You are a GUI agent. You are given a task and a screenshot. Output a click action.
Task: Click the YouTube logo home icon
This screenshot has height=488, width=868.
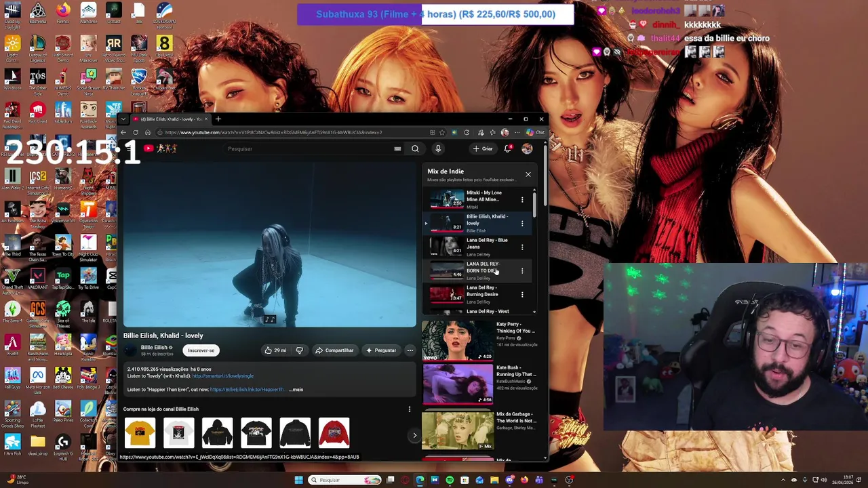click(148, 148)
